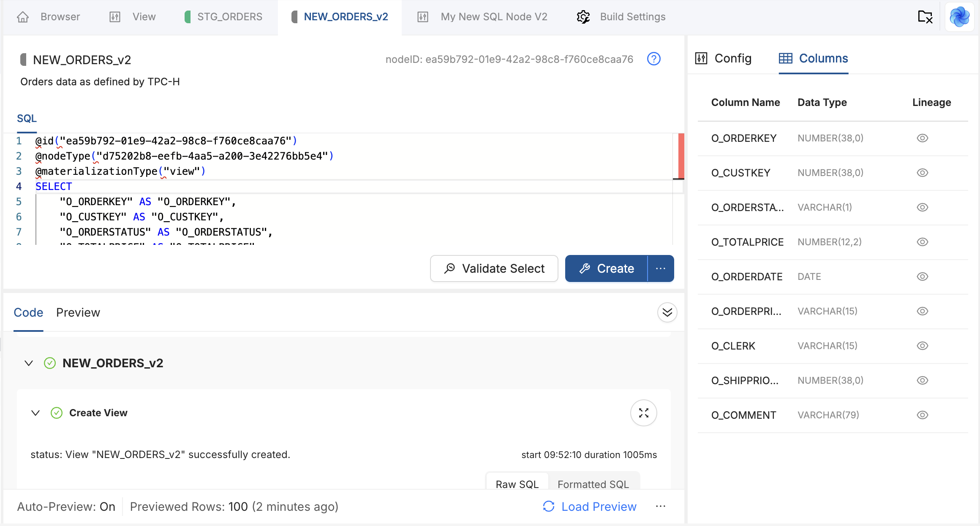Collapse the bottom panel with double chevron
Viewport: 980px width, 526px height.
click(x=667, y=312)
